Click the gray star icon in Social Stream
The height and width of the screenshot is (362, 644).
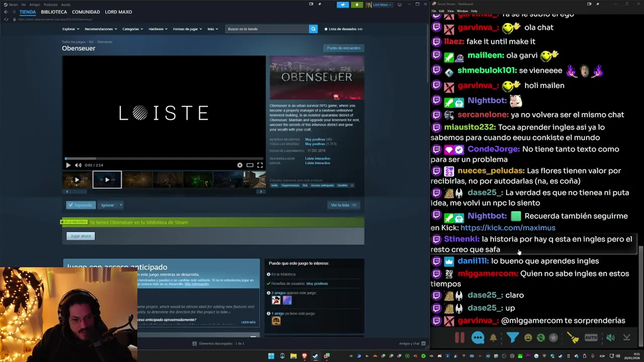click(x=553, y=338)
